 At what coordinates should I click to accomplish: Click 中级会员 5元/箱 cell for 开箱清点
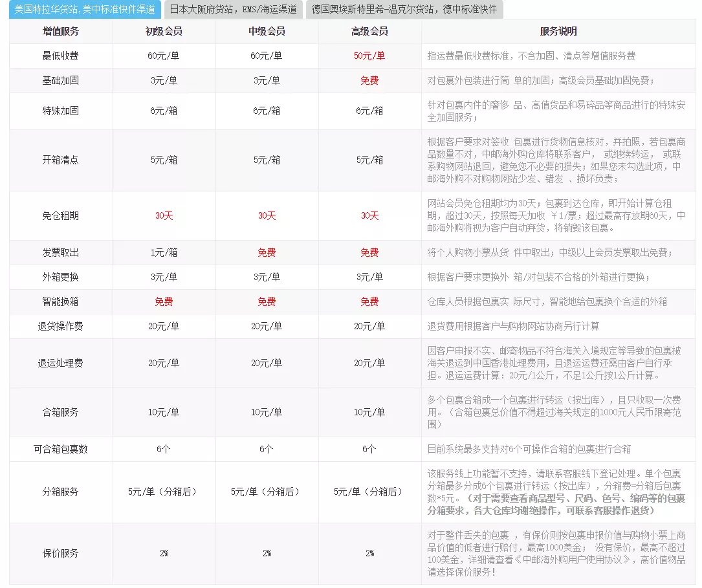point(267,160)
